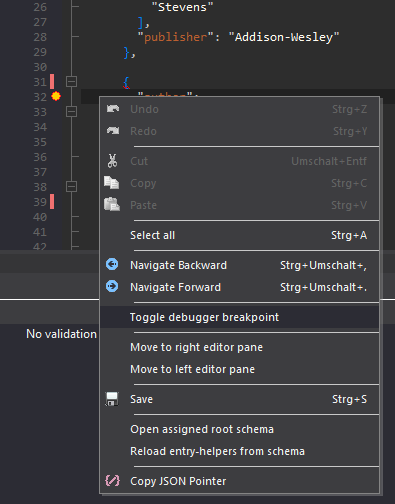Collapse the fold marker at line 33
This screenshot has height=504, width=395.
pos(71,111)
